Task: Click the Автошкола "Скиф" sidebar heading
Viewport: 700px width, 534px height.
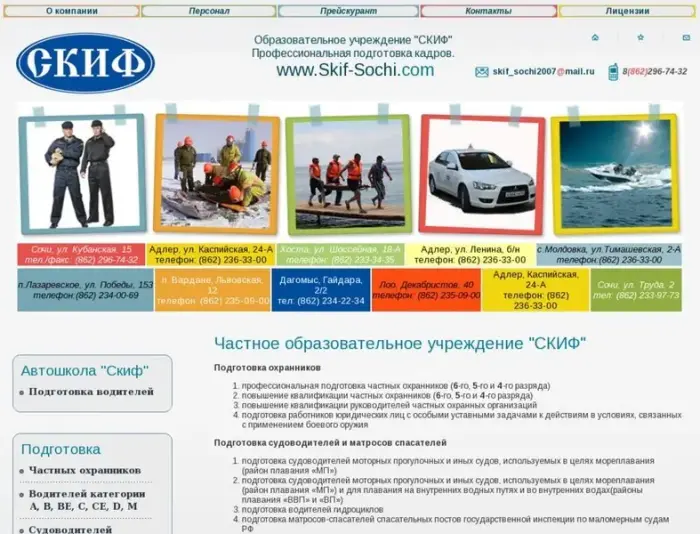Action: pyautogui.click(x=85, y=371)
